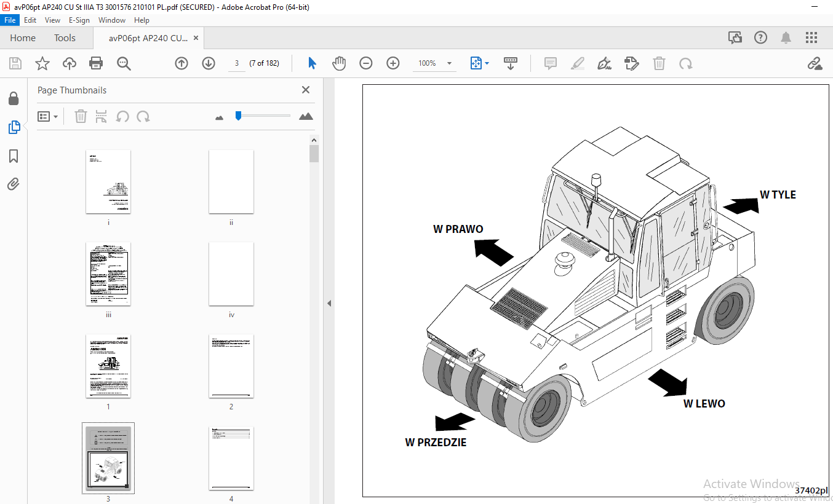Viewport: 833px width, 504px height.
Task: Click the rotate redo icon in toolbar
Action: click(x=686, y=63)
